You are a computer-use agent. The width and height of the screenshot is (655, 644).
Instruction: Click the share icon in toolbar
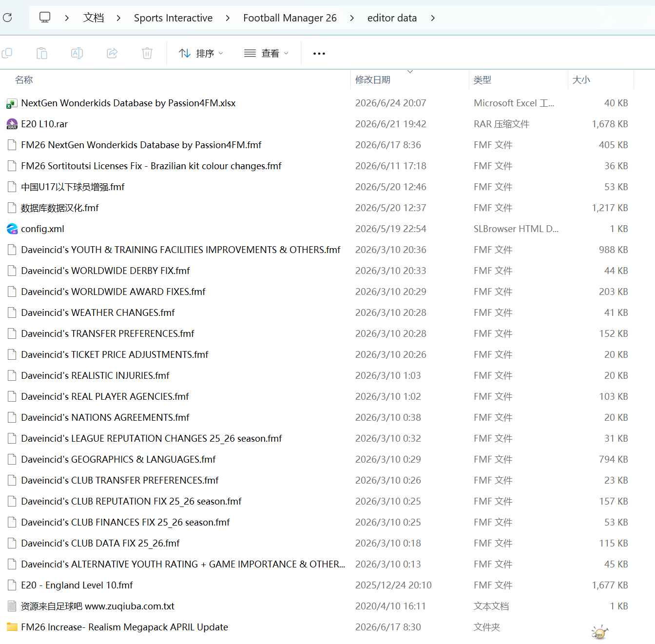point(112,53)
